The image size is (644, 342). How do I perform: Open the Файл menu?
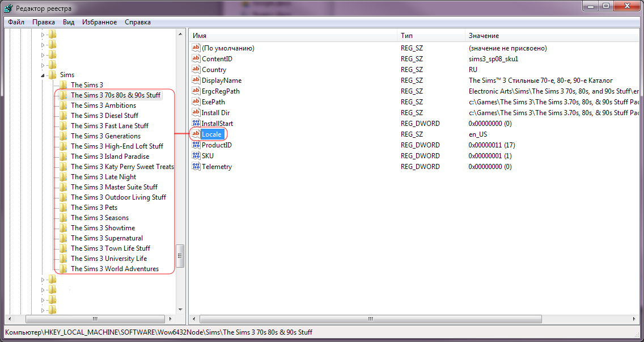(x=16, y=22)
